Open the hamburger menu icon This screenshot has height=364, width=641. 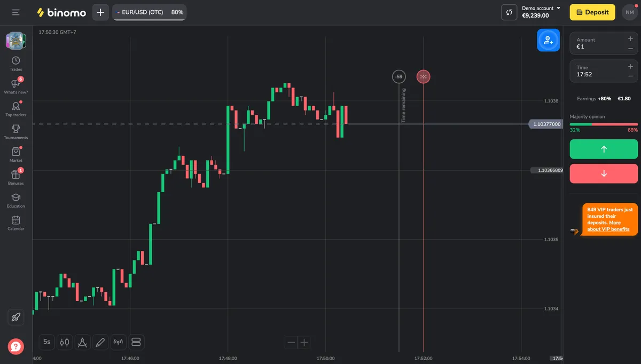[x=16, y=12]
